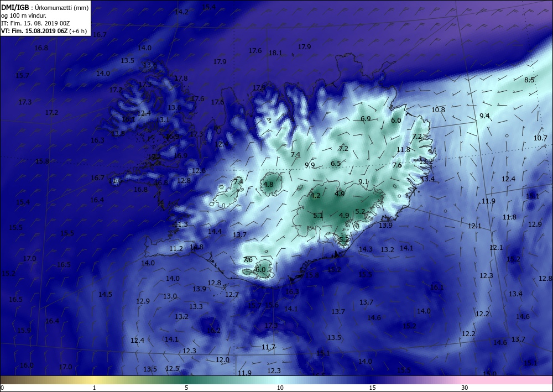Select the 9.1 value north of Vatnajökull
This screenshot has height=392, width=553.
[x=363, y=182]
